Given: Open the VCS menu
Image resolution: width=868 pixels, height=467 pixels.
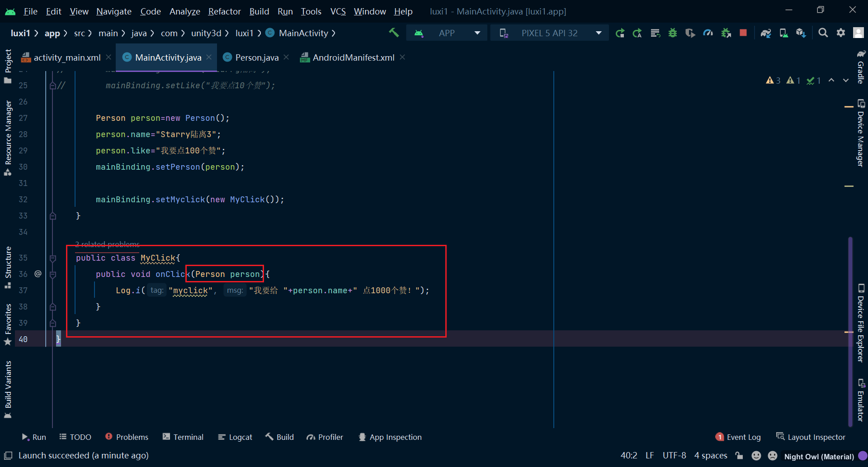Looking at the screenshot, I should pos(338,11).
